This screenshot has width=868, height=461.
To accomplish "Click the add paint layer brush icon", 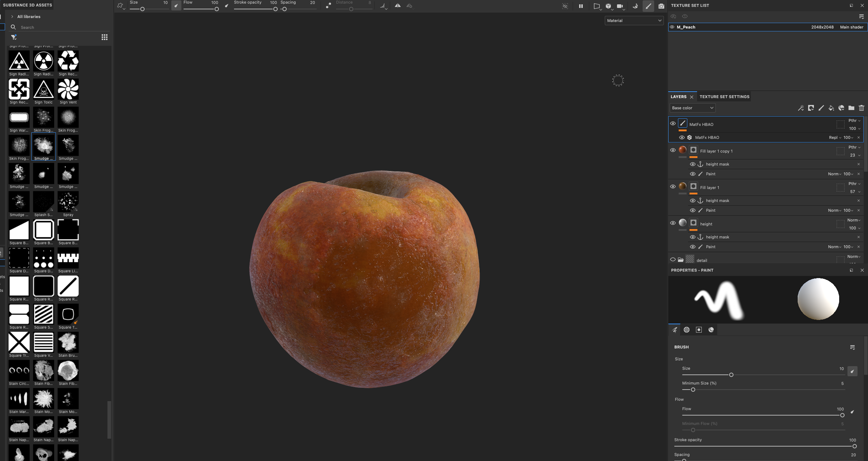I will (x=821, y=108).
